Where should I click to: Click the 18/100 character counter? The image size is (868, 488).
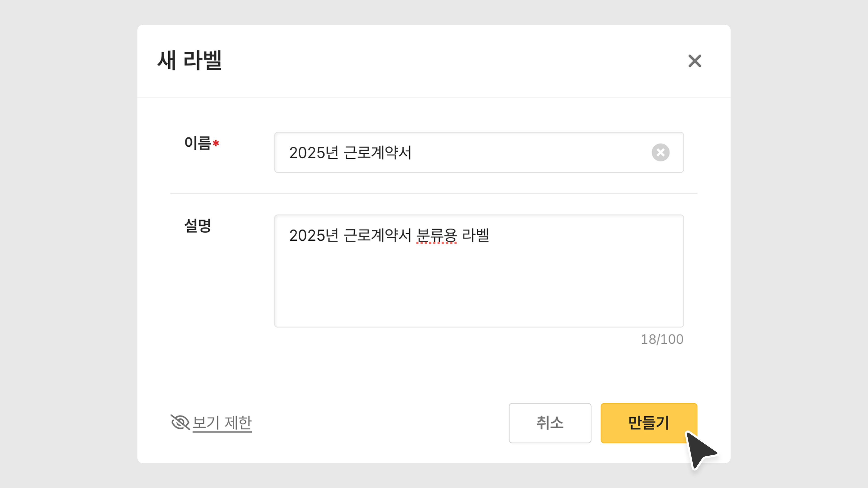click(662, 339)
